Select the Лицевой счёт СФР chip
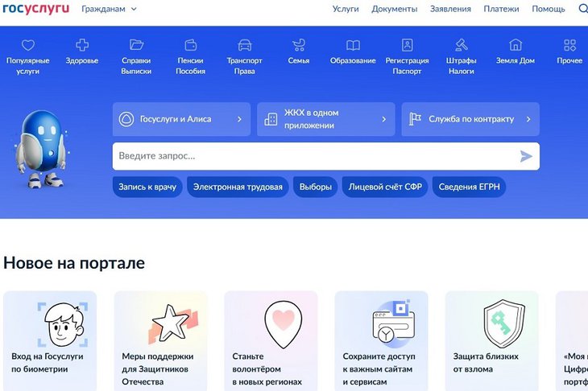588x391 pixels. point(385,187)
